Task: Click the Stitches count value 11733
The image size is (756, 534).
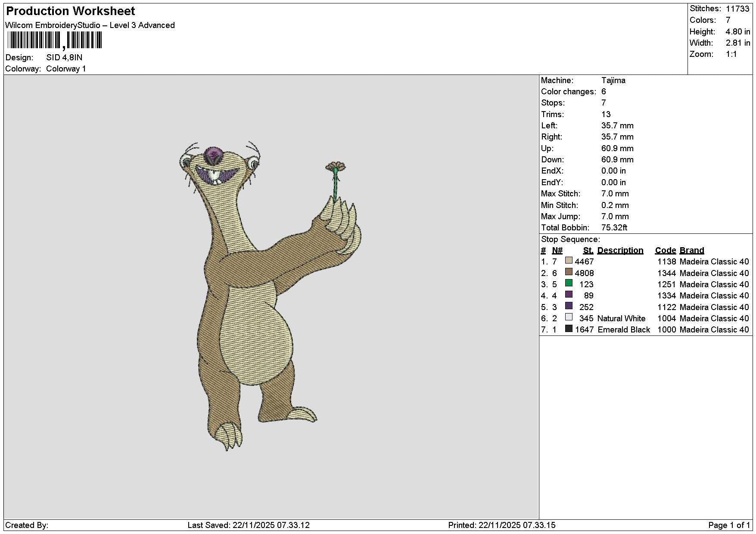Action: coord(737,9)
